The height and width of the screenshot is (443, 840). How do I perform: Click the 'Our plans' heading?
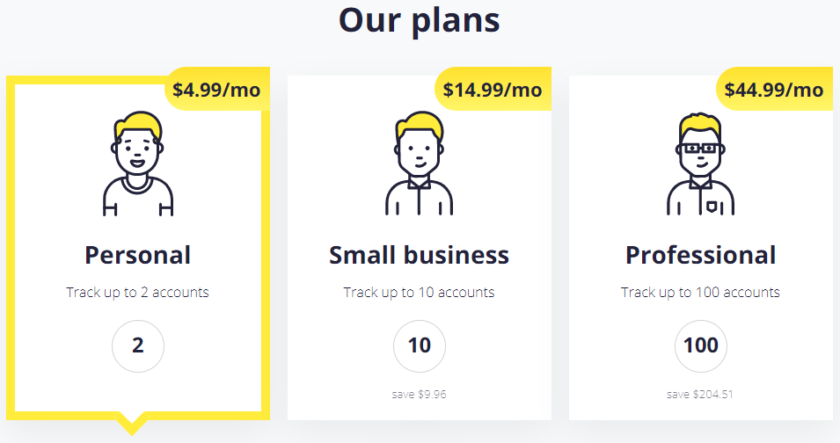click(x=419, y=20)
